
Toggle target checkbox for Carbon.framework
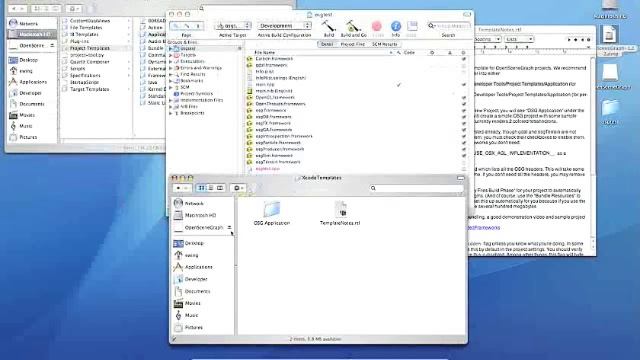pyautogui.click(x=463, y=59)
